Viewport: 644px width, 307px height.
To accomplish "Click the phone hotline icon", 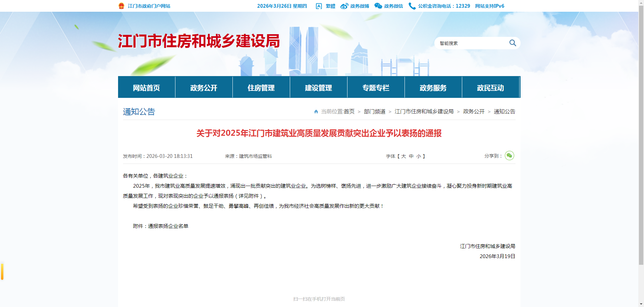I will (412, 6).
